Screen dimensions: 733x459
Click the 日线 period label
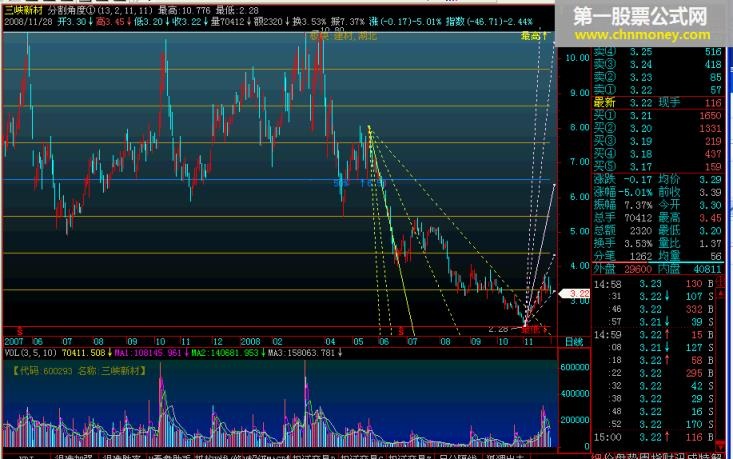(x=574, y=342)
